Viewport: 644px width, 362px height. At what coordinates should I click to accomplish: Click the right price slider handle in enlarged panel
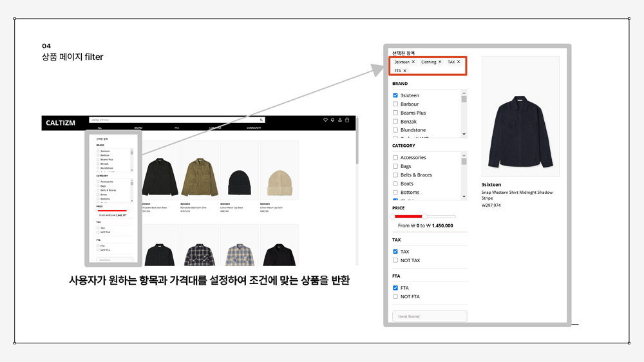click(x=424, y=216)
